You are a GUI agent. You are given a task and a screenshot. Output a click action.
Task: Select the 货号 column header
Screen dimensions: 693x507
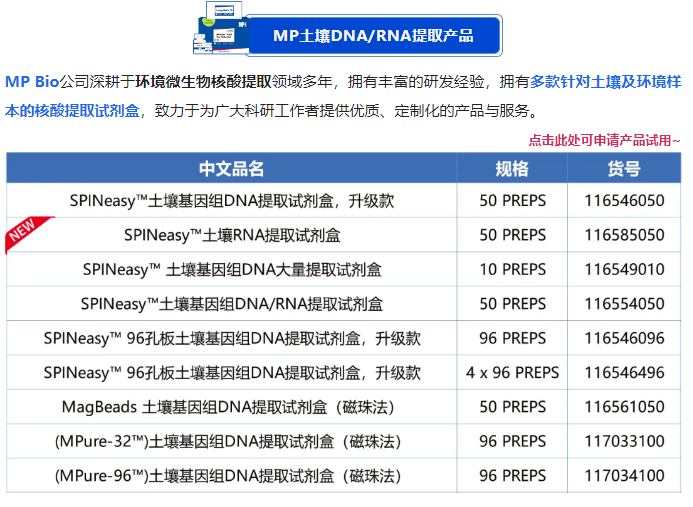(624, 168)
